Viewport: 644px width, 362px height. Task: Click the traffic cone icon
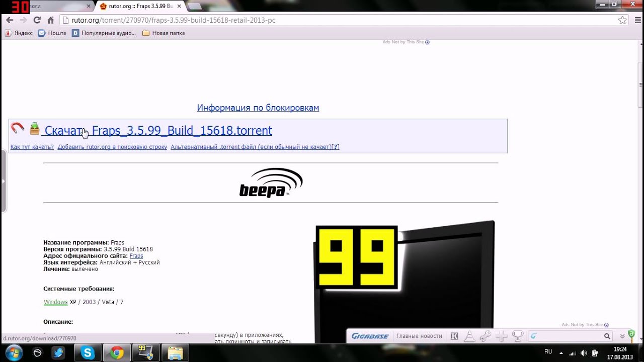pos(469,336)
